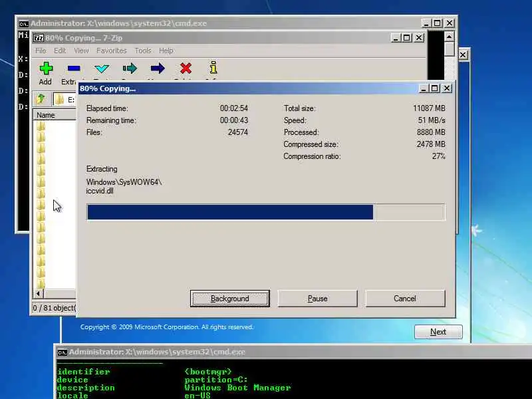Click the cmd icon in upper console title bar

[23, 24]
